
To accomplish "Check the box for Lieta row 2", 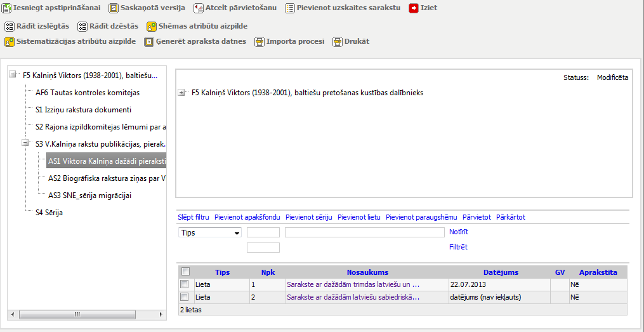I will click(185, 296).
